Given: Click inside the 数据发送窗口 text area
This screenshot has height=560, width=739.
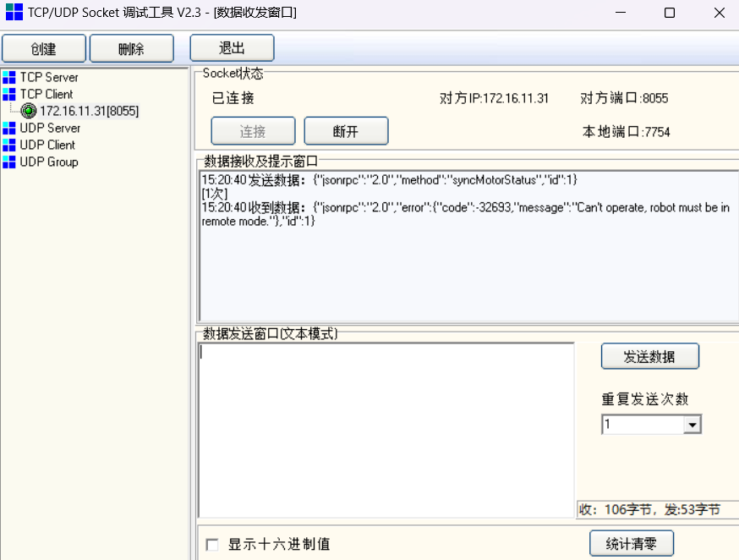Looking at the screenshot, I should point(386,429).
